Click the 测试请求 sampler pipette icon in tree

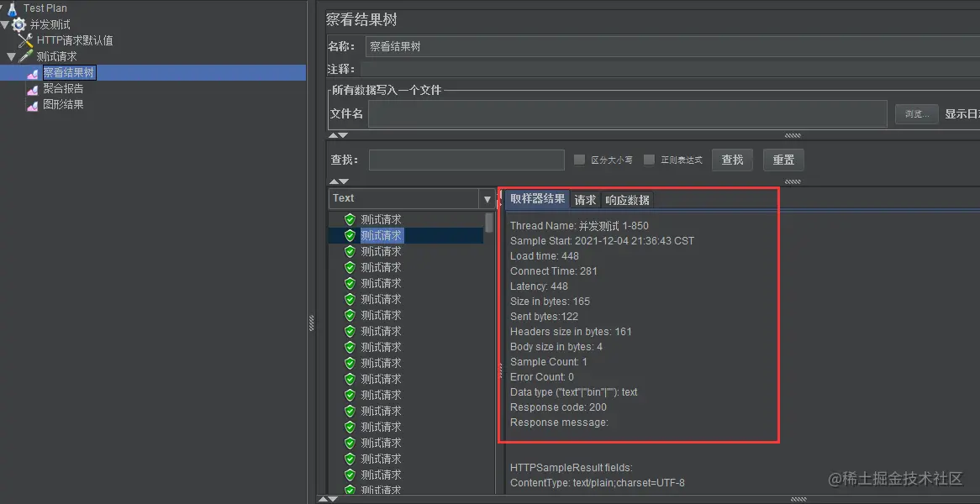click(x=25, y=57)
